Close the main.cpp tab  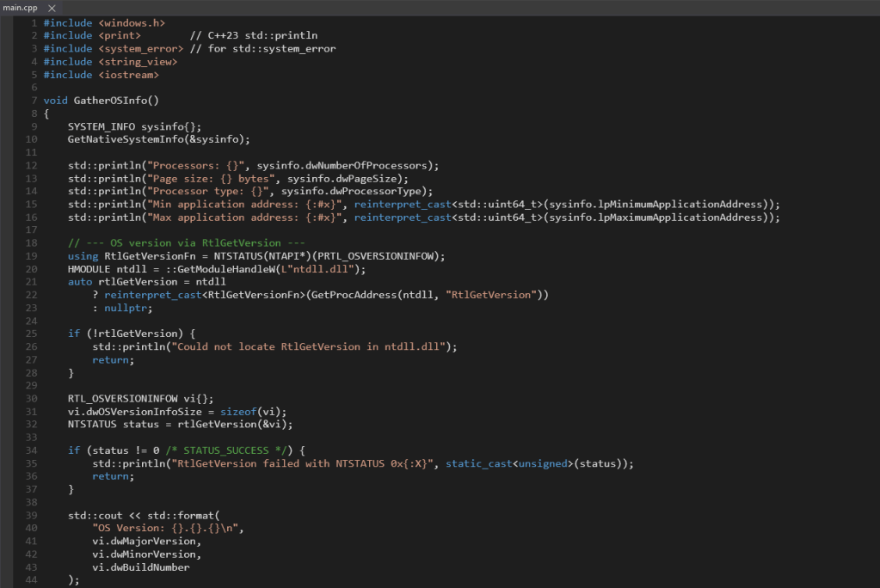tap(52, 8)
